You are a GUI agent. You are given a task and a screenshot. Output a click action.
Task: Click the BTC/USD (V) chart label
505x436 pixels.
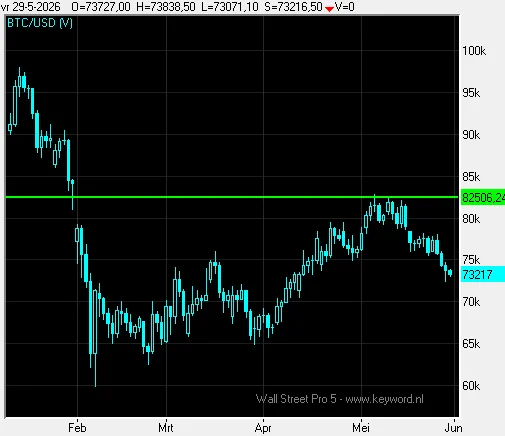coord(40,23)
